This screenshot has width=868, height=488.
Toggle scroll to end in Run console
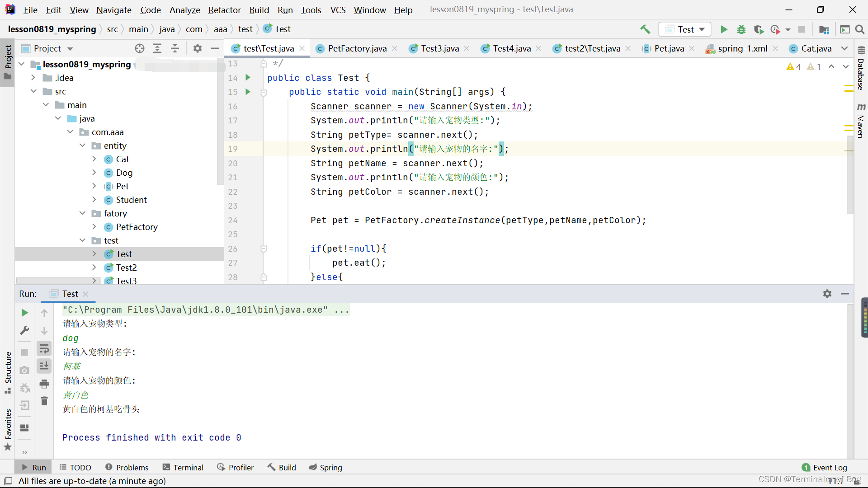44,366
